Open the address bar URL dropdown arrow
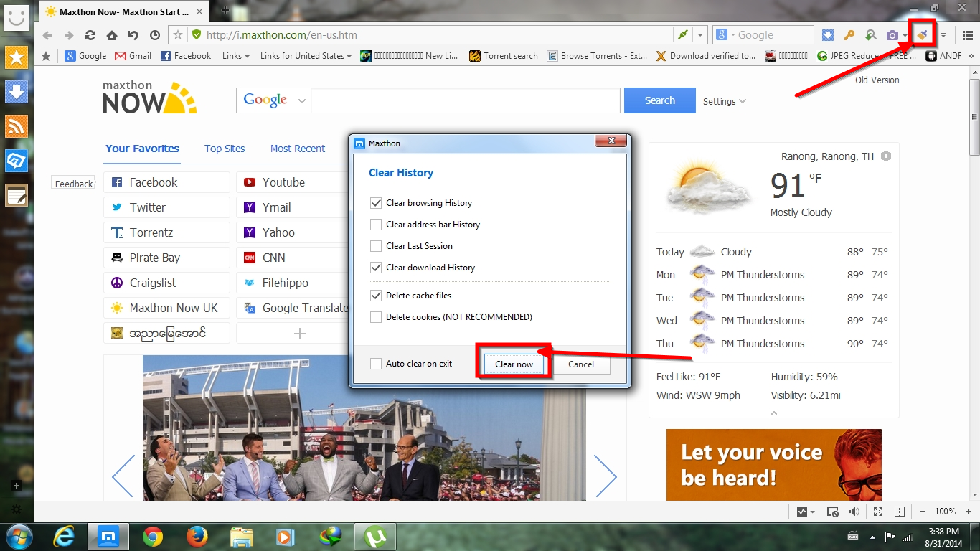Image resolution: width=980 pixels, height=551 pixels. click(x=700, y=35)
